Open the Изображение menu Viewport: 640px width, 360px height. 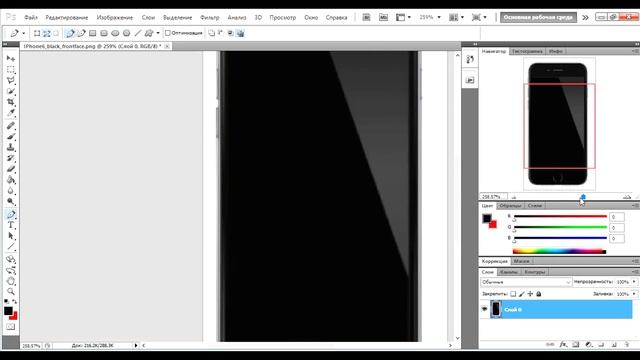pos(115,18)
